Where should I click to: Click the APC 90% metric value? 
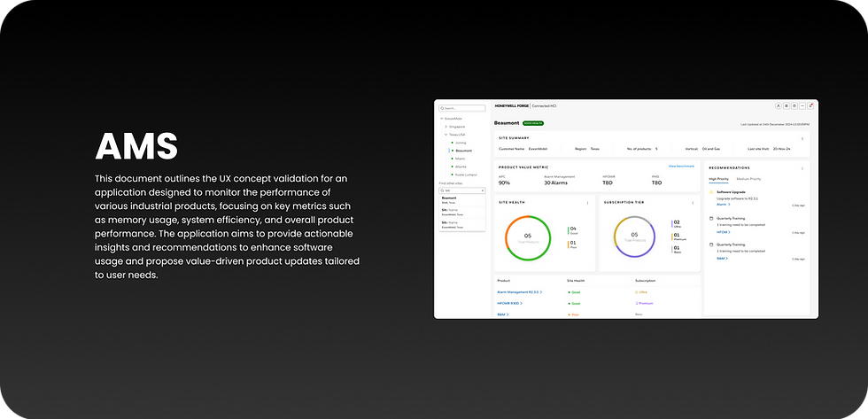pyautogui.click(x=504, y=182)
